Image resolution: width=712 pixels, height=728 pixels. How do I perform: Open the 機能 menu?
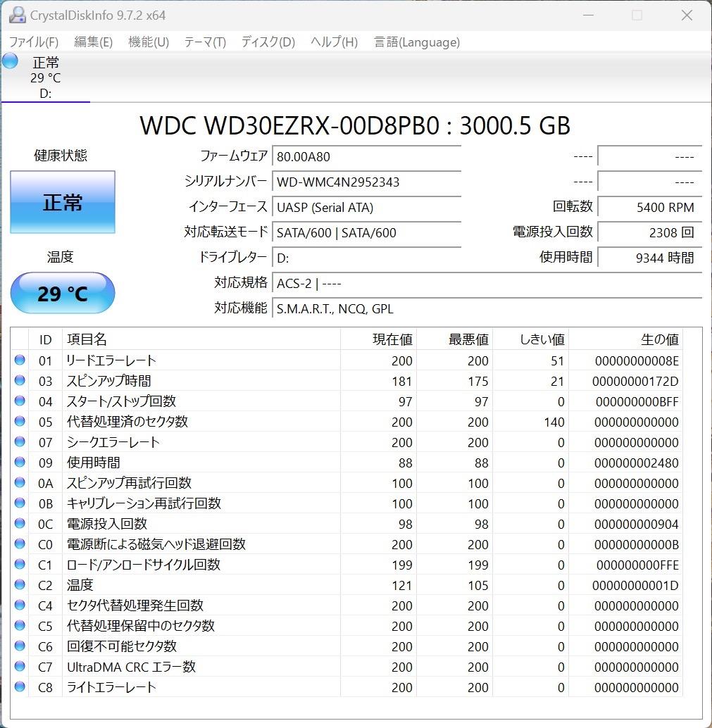point(148,42)
